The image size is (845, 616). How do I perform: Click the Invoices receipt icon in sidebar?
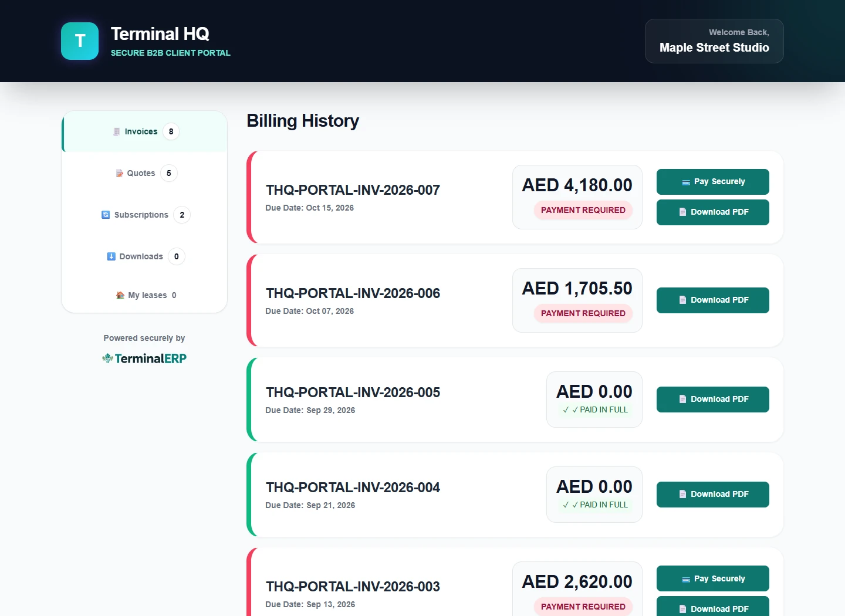click(117, 131)
